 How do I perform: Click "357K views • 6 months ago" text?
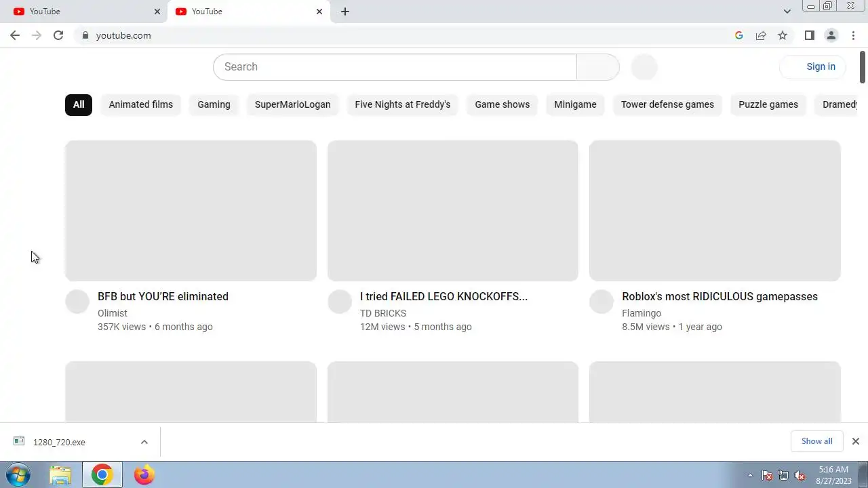tap(155, 327)
